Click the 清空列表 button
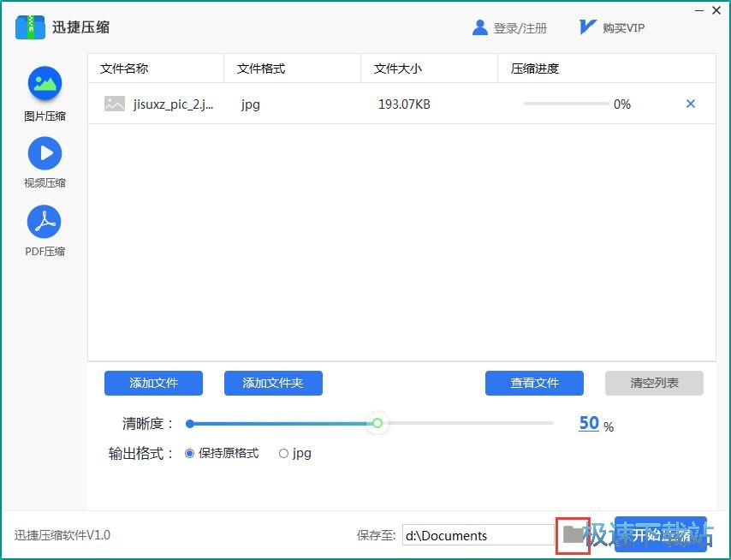731x560 pixels. 654,383
